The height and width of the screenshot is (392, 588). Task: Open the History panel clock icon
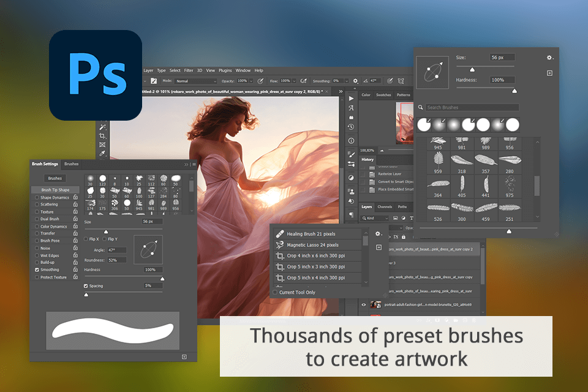[351, 127]
